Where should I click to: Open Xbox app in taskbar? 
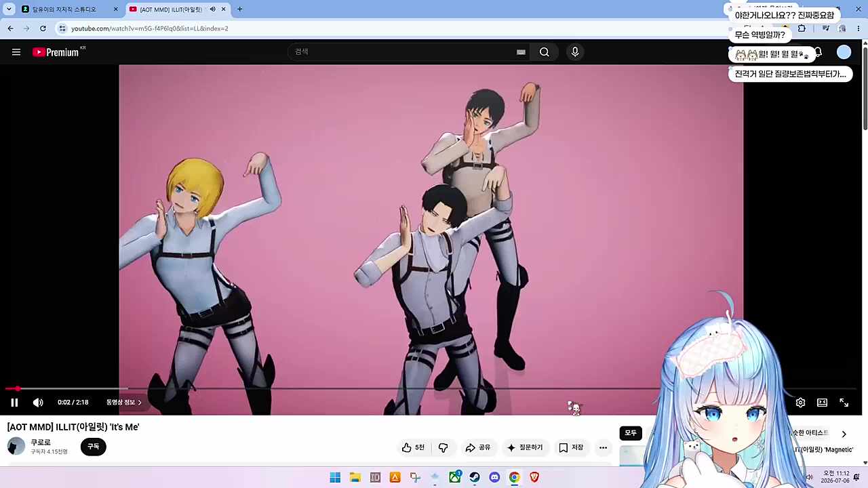pyautogui.click(x=454, y=477)
